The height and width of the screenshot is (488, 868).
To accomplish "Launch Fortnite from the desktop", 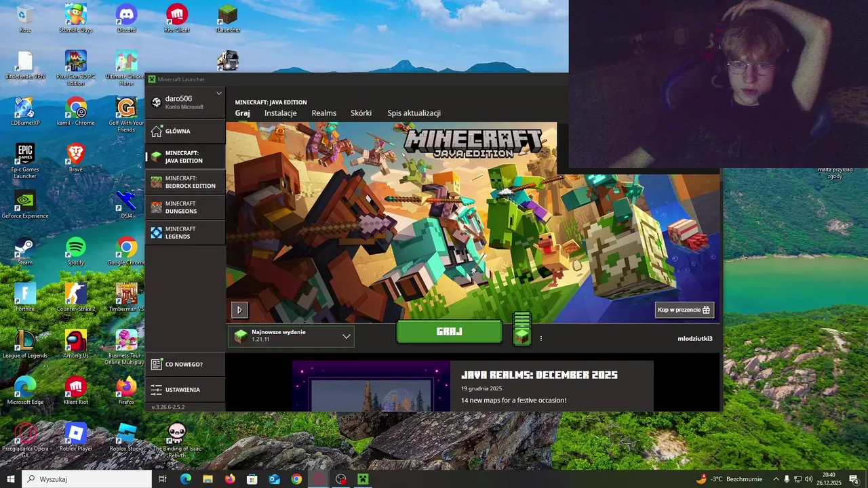I will coord(25,297).
